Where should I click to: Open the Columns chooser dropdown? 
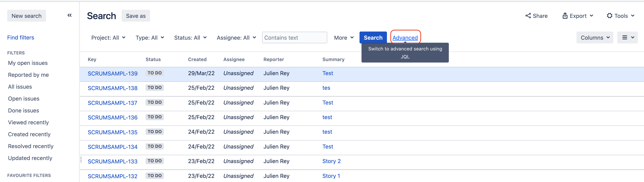pos(595,38)
